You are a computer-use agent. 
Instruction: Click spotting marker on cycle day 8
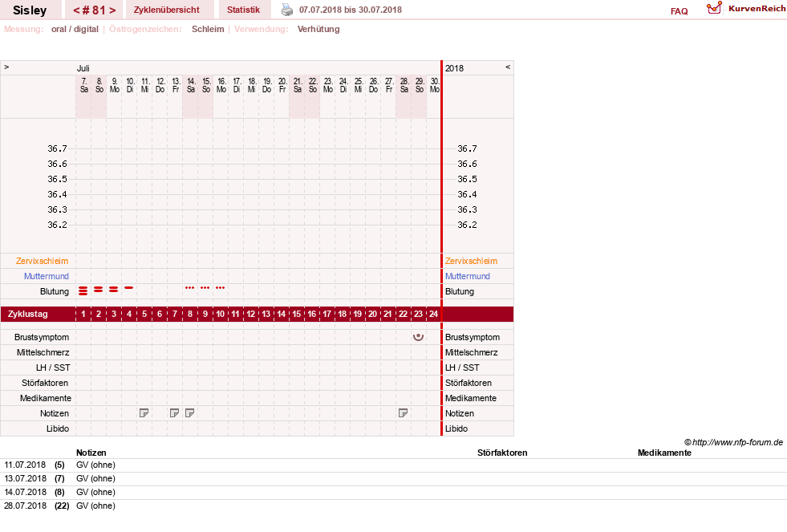(x=189, y=287)
